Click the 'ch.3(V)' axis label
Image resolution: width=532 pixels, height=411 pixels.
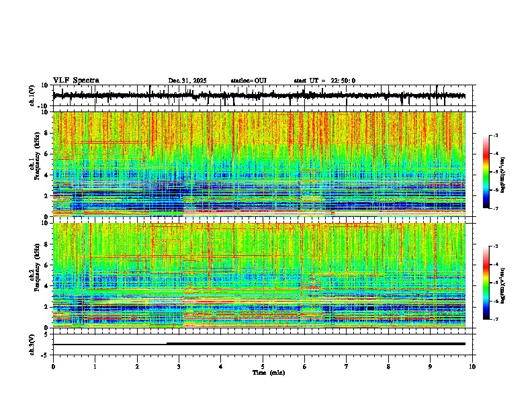[x=32, y=345]
